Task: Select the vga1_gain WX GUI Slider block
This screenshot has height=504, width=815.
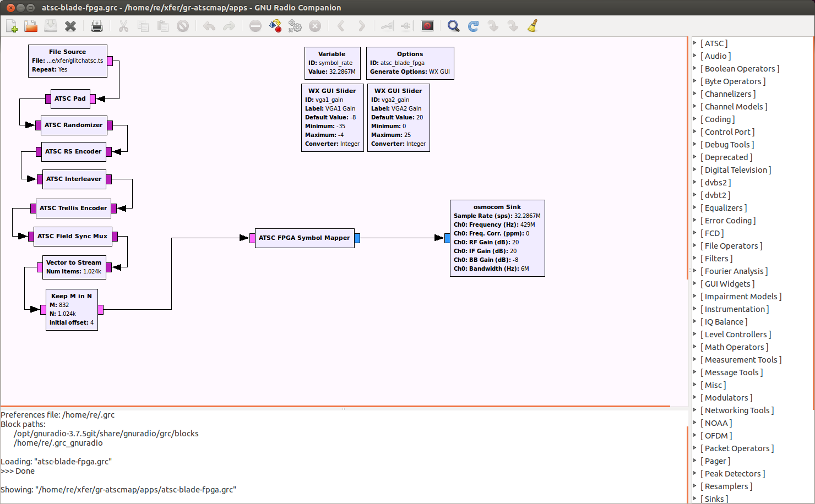Action: pos(333,118)
